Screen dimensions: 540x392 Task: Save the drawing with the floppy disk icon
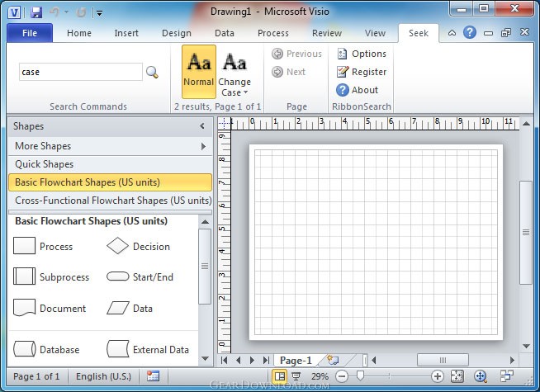[36, 12]
